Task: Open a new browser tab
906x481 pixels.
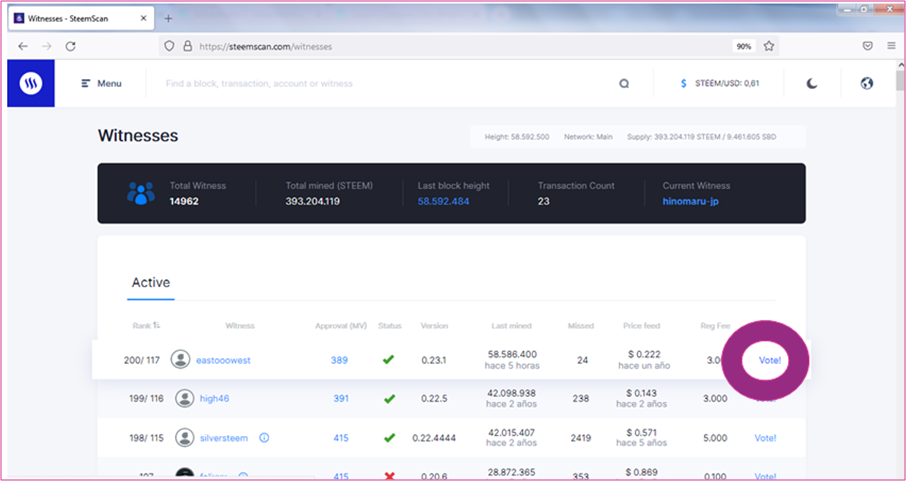Action: coord(168,18)
